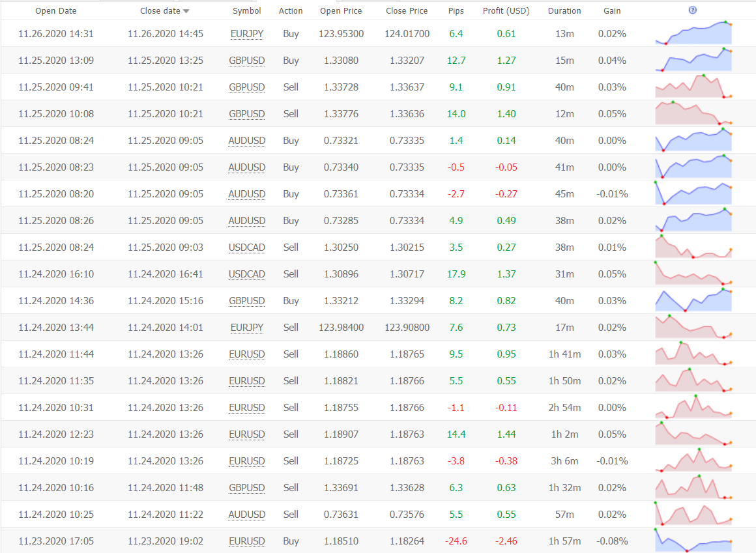Sort trades by the Symbol column header
The image size is (756, 553).
click(246, 11)
